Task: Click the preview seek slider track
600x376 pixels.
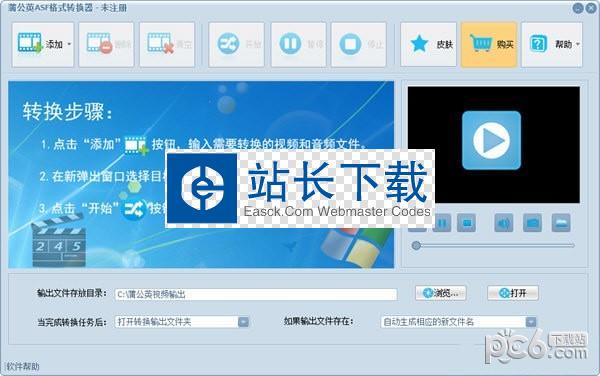Action: pyautogui.click(x=494, y=246)
